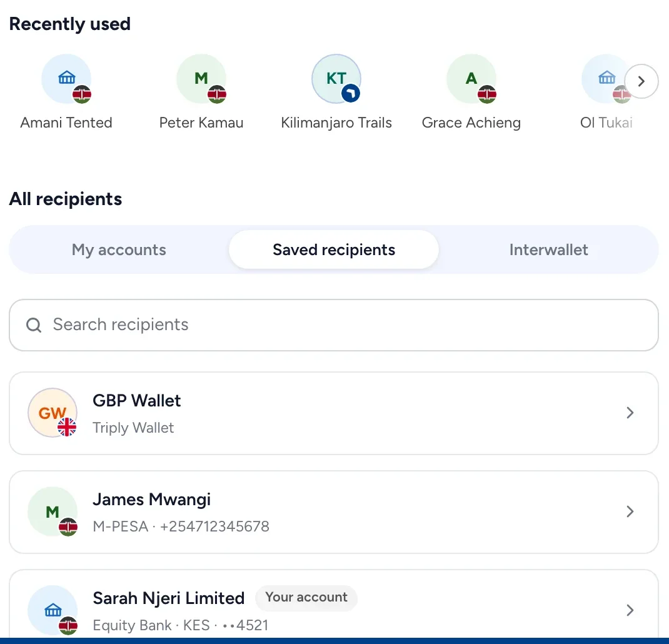Image resolution: width=669 pixels, height=644 pixels.
Task: Click the Peter Kamau name label
Action: (201, 123)
